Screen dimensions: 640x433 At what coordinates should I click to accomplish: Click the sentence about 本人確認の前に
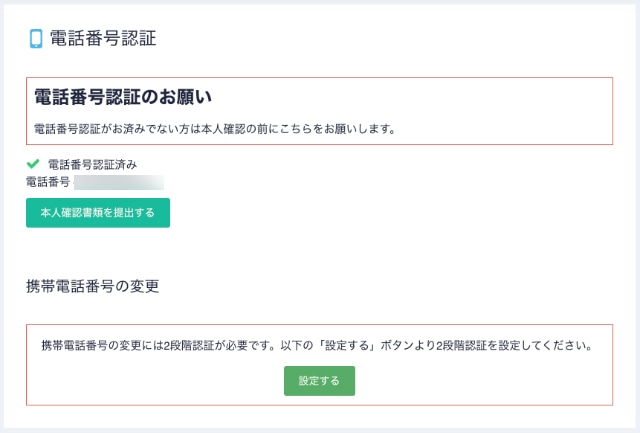pos(215,129)
